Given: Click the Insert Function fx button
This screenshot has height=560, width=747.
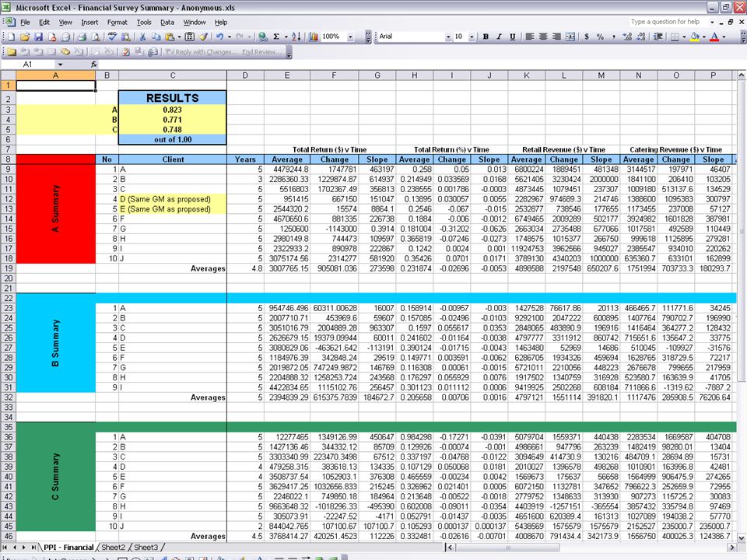Looking at the screenshot, I should pos(94,65).
